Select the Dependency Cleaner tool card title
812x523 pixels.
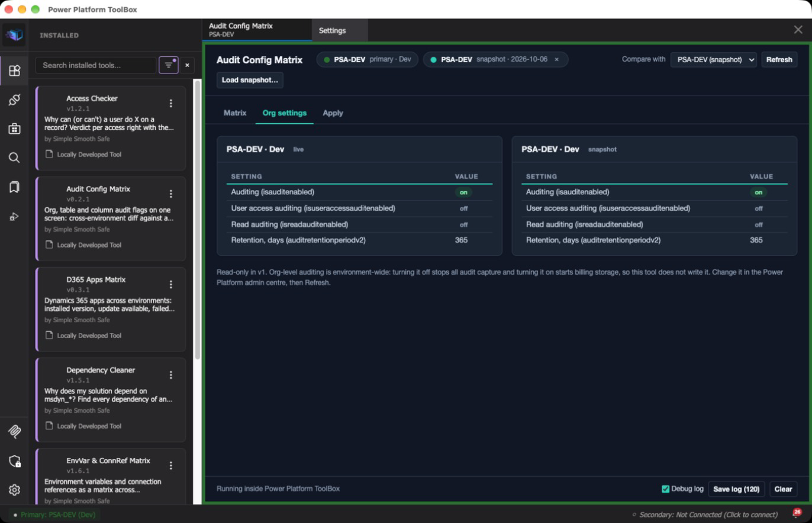click(x=101, y=370)
